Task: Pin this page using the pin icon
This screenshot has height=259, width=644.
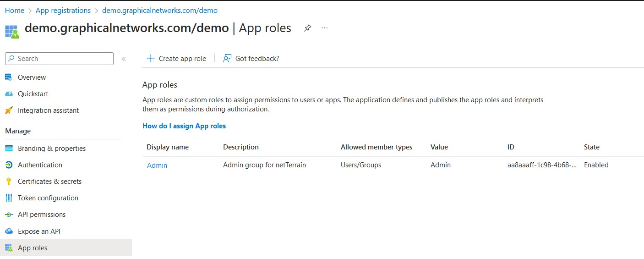Action: point(308,28)
